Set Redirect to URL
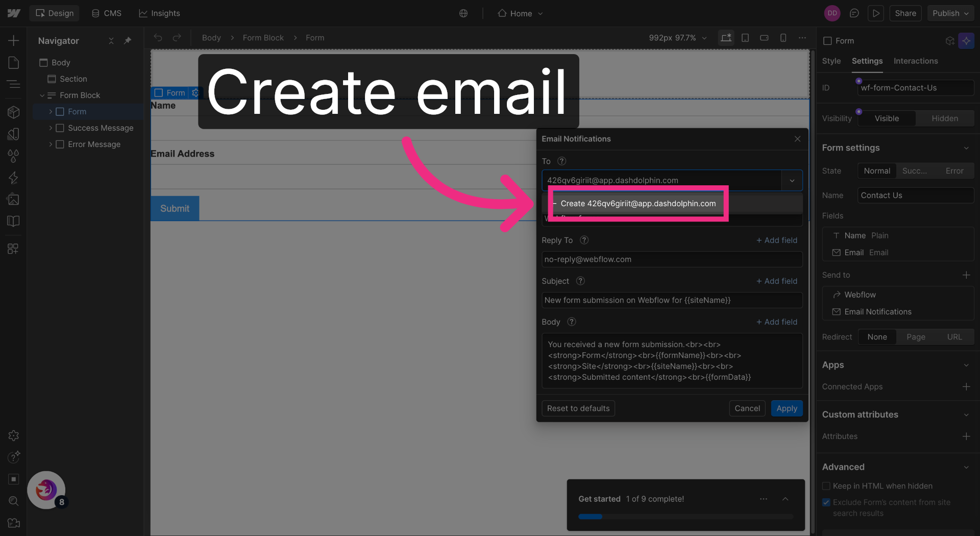Image resolution: width=980 pixels, height=536 pixels. coord(954,337)
